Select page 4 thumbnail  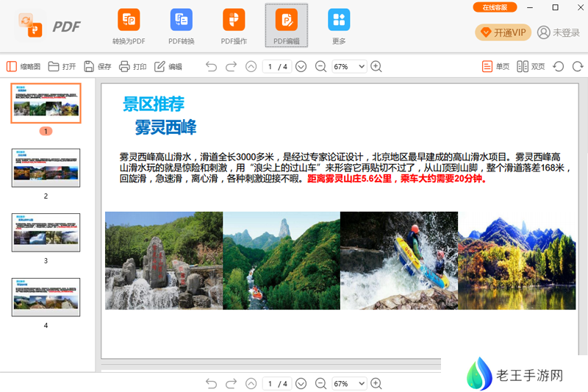[x=46, y=297]
